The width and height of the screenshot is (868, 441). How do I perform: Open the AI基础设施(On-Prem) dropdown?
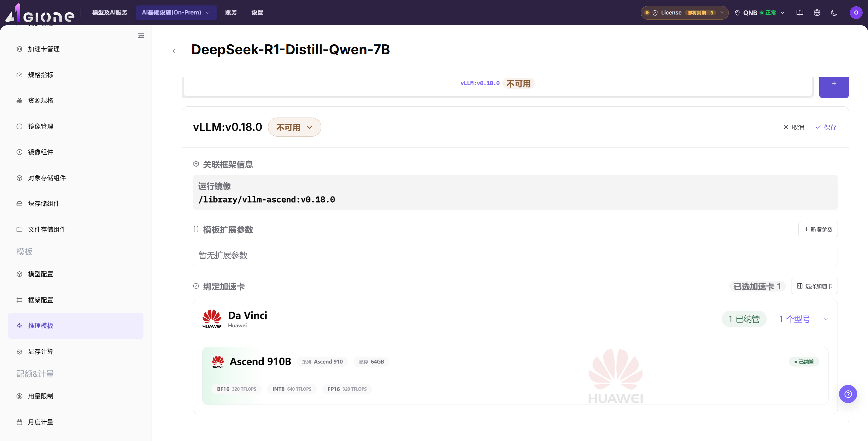point(176,12)
